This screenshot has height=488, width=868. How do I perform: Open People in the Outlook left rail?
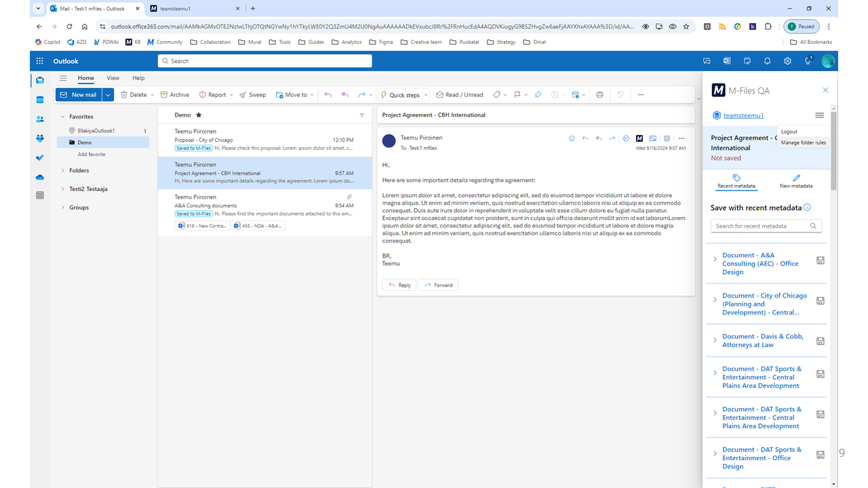coord(40,119)
